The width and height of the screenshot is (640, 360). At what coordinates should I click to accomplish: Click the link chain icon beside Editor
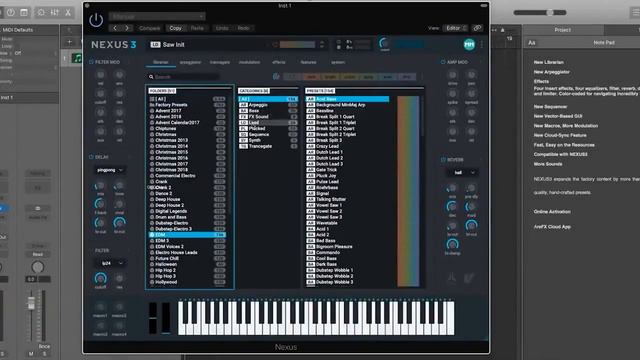tap(477, 28)
